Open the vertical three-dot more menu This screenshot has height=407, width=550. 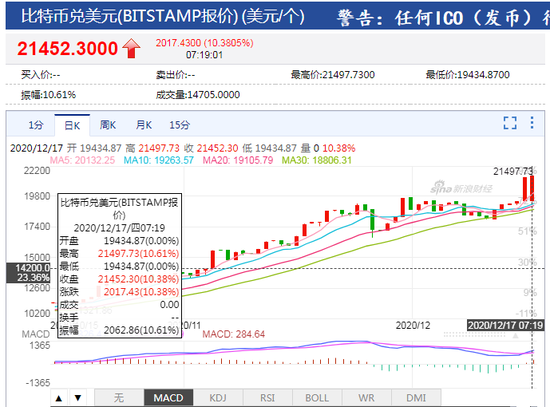click(532, 123)
